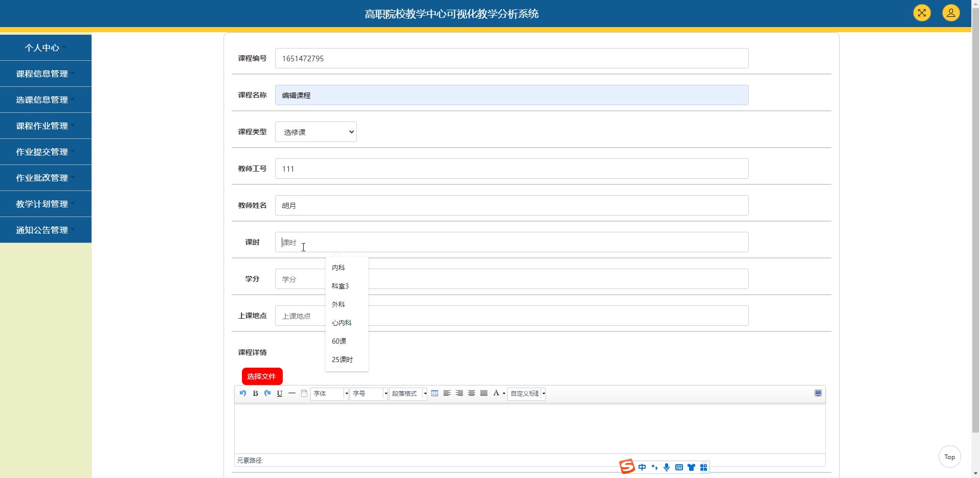Image resolution: width=980 pixels, height=478 pixels.
Task: Click the blank document icon in editor toolbar
Action: (304, 393)
